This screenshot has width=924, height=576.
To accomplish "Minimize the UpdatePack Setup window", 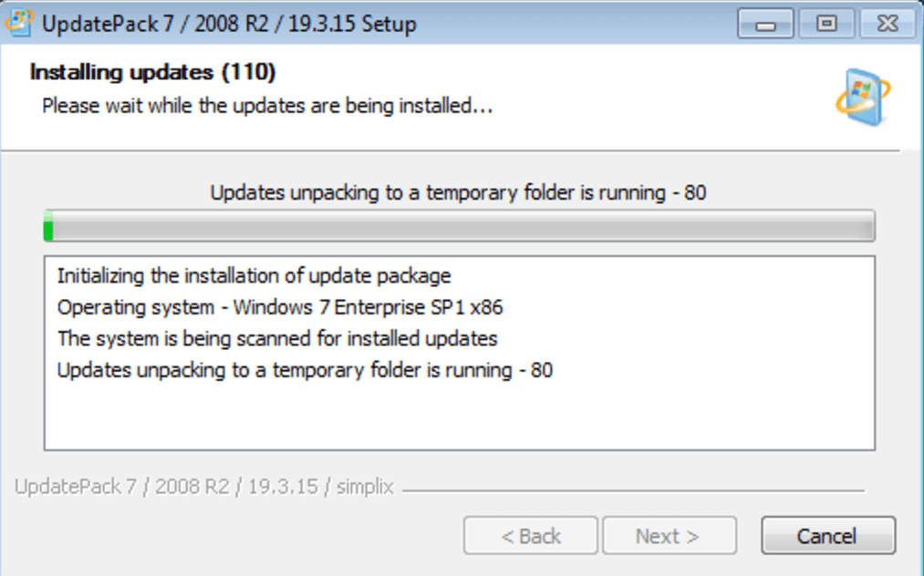I will tap(765, 25).
